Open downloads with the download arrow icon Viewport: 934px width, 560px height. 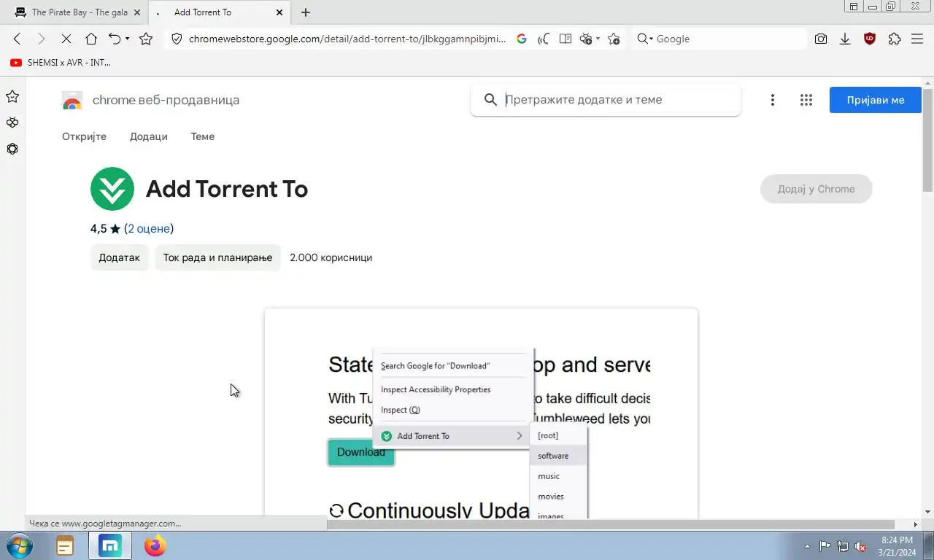click(845, 39)
